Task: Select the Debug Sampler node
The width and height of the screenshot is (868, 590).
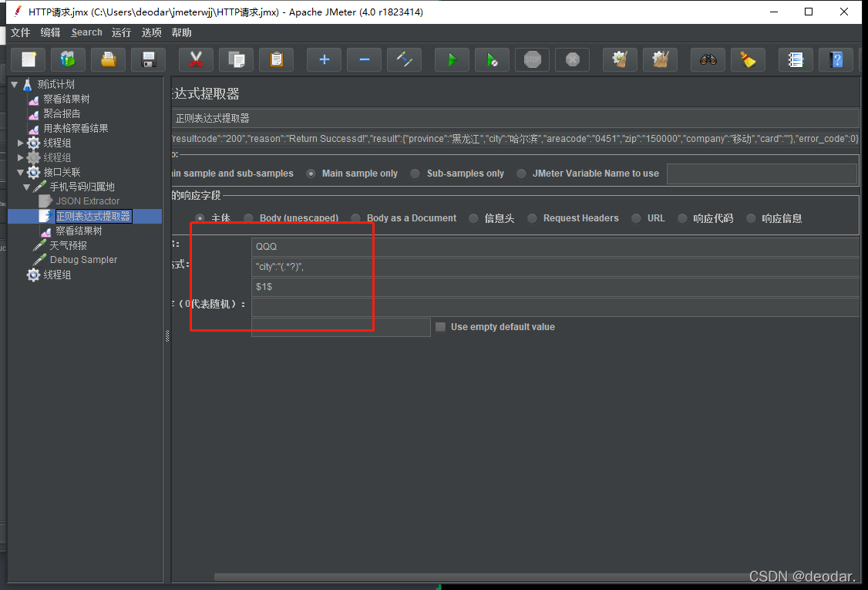Action: coord(83,260)
